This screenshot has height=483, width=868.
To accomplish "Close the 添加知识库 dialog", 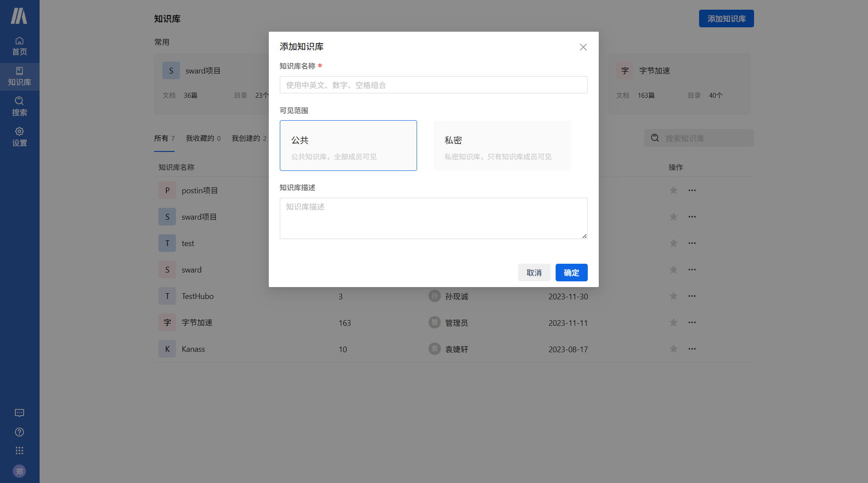I will tap(583, 47).
